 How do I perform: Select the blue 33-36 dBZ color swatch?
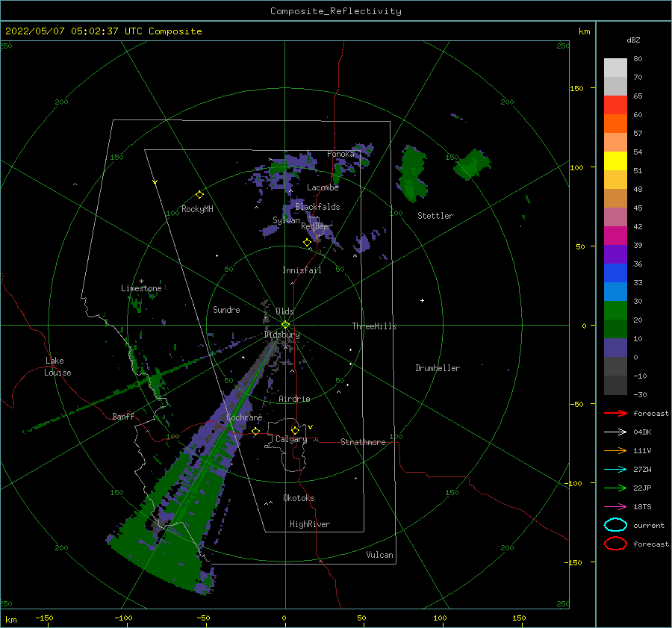click(x=615, y=273)
